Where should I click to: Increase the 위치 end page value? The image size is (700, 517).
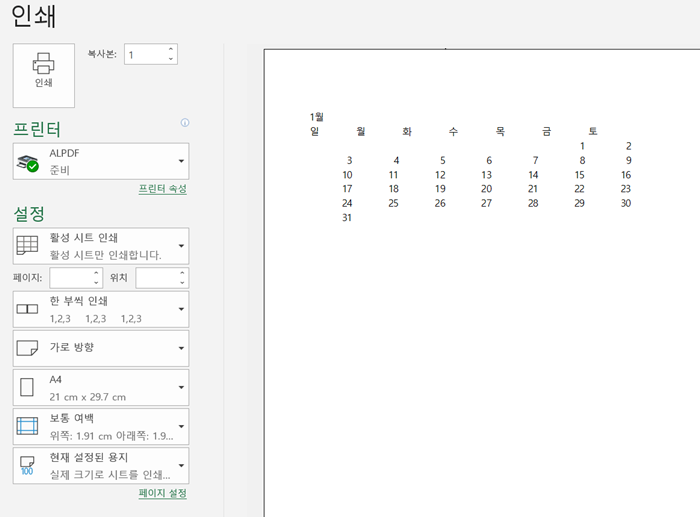coord(182,273)
